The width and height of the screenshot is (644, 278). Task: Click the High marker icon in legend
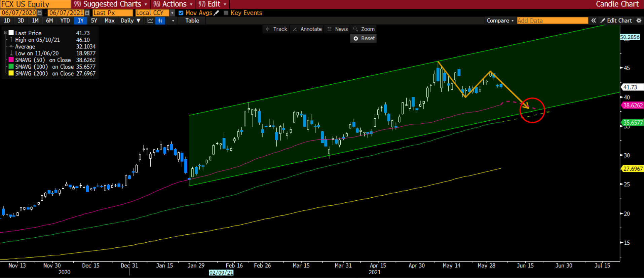(x=11, y=40)
